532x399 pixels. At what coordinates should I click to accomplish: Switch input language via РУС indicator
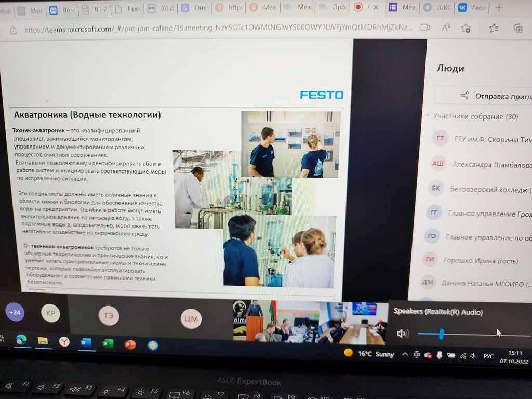click(x=488, y=356)
